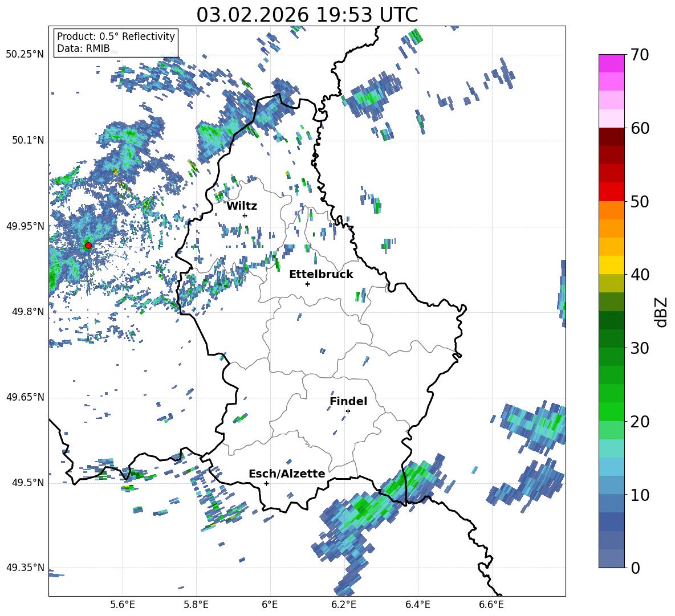Click the dark maroon colorbar segment below 60
675x616 pixels.
tap(611, 137)
